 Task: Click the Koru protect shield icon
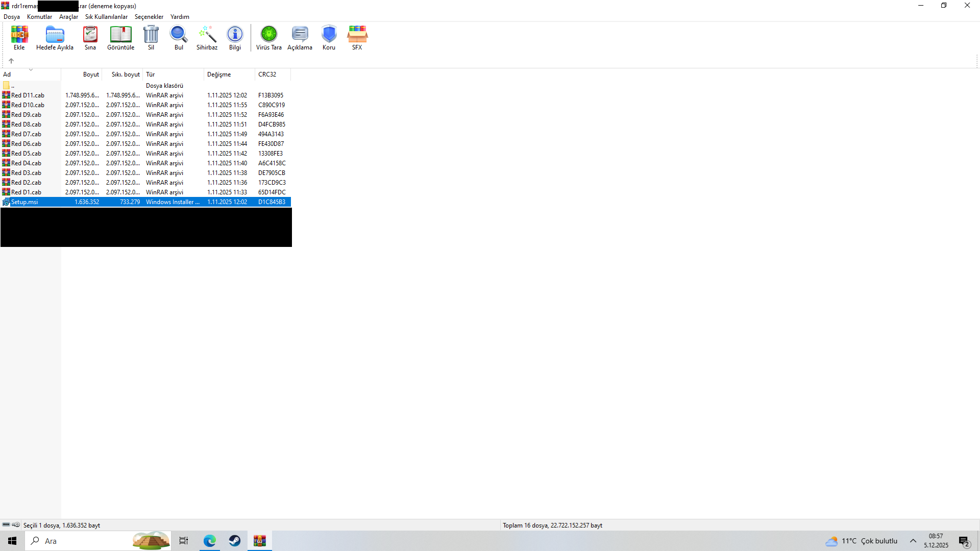pyautogui.click(x=329, y=35)
